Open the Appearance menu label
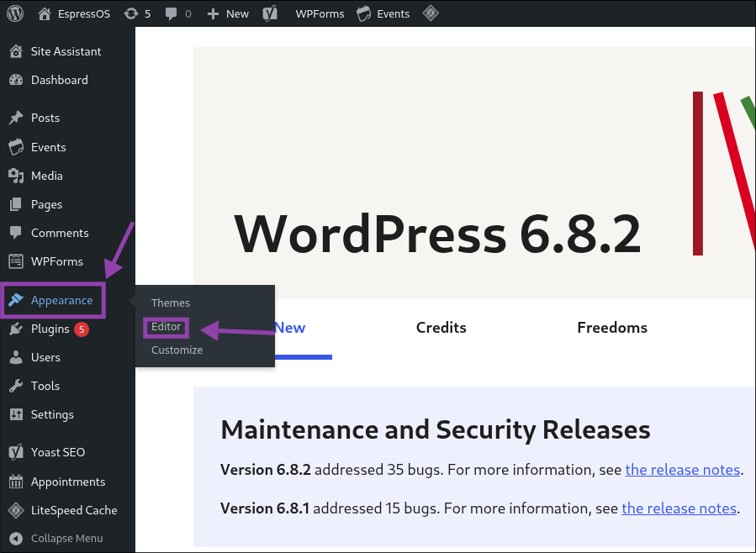The height and width of the screenshot is (553, 756). pos(61,300)
